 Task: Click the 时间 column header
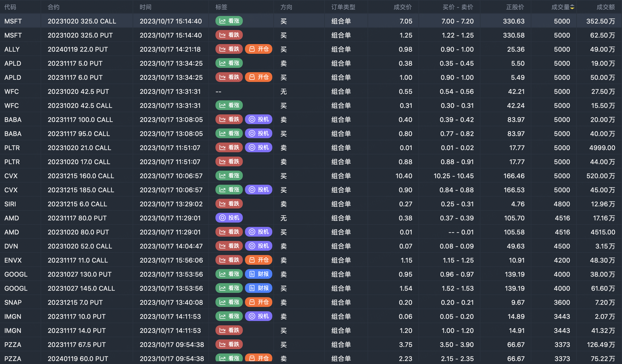pyautogui.click(x=146, y=7)
